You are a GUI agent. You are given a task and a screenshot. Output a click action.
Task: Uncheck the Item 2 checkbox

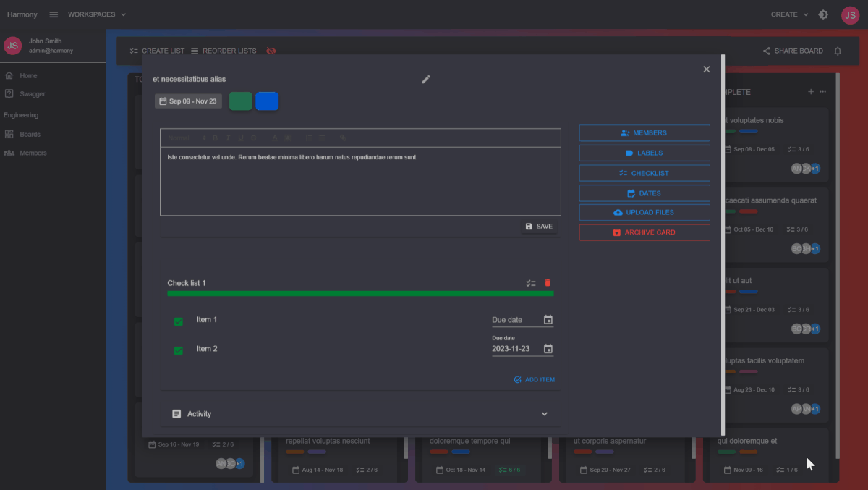(x=179, y=350)
